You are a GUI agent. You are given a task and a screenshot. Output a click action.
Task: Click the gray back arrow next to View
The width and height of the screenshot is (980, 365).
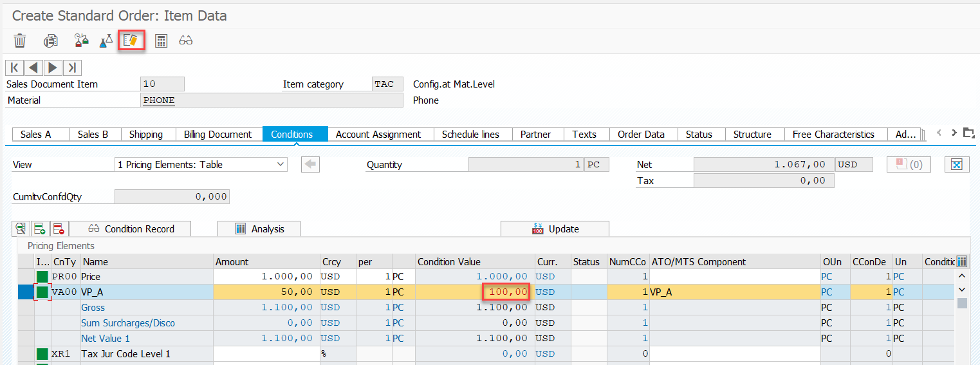click(x=311, y=165)
